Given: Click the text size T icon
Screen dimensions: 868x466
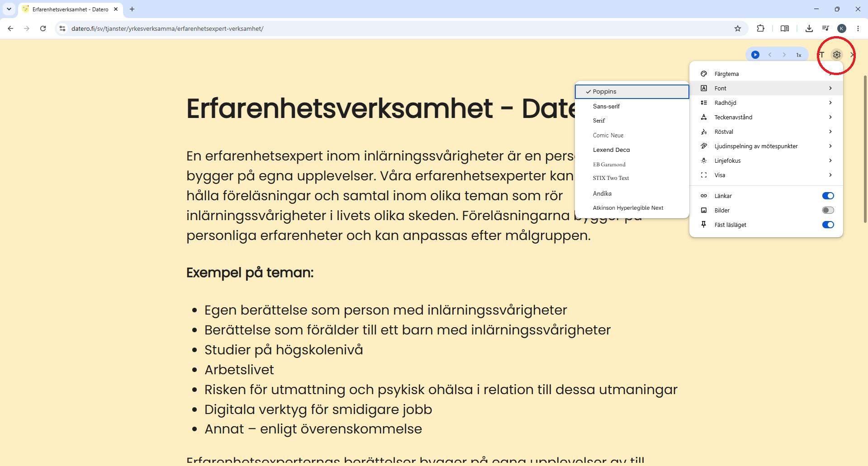Looking at the screenshot, I should [x=822, y=55].
